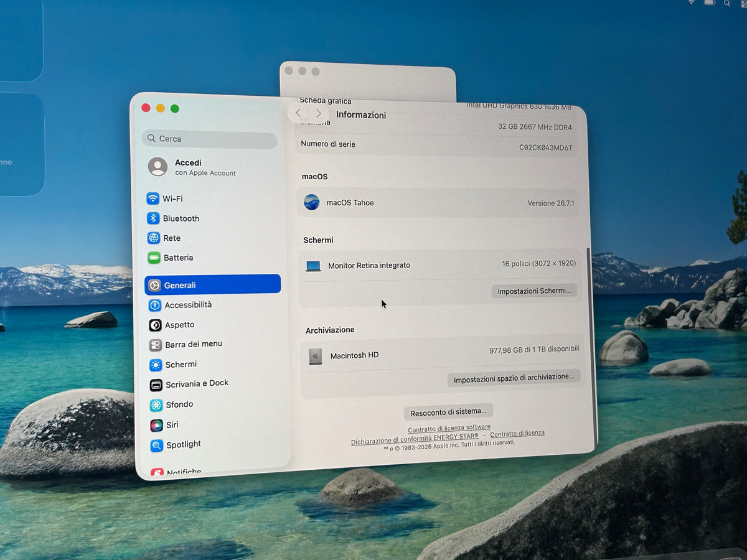Image resolution: width=747 pixels, height=560 pixels.
Task: Click the green zoom button of Settings window
Action: [x=175, y=108]
